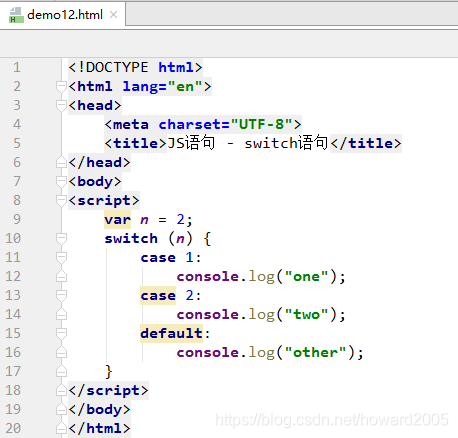Click the fold end marker on line 20
This screenshot has height=438, width=458.
click(x=61, y=428)
